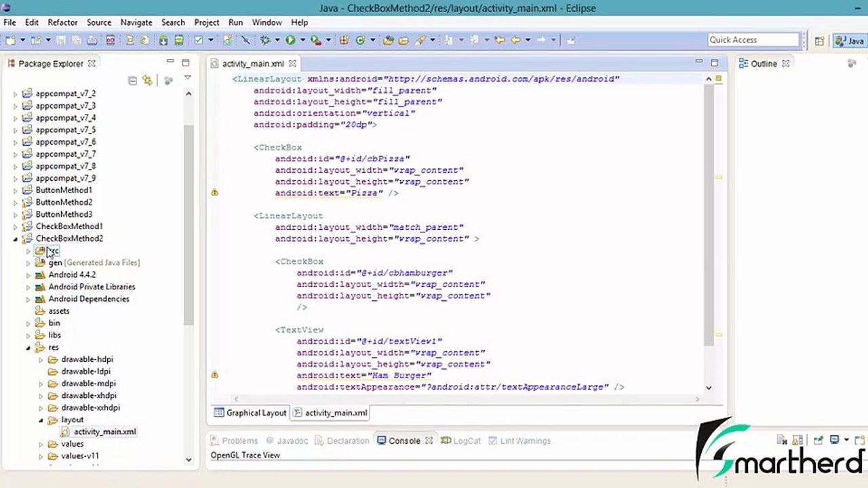This screenshot has height=488, width=868.
Task: Click the editor scroll down arrow
Action: coord(709,388)
